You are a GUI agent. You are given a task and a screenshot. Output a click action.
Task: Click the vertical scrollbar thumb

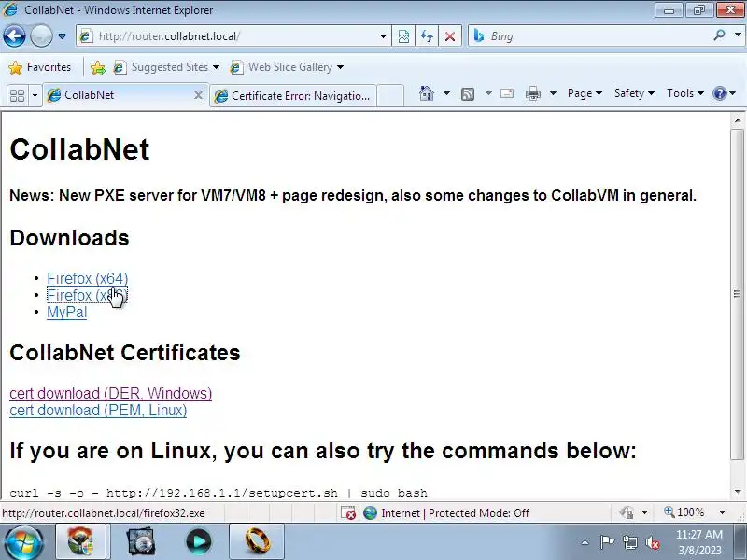point(738,294)
